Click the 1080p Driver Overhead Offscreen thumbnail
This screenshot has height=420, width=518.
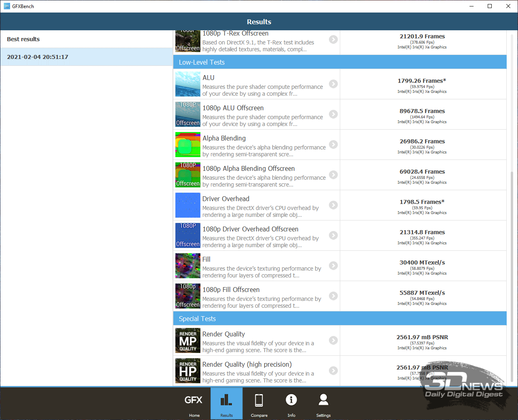188,235
